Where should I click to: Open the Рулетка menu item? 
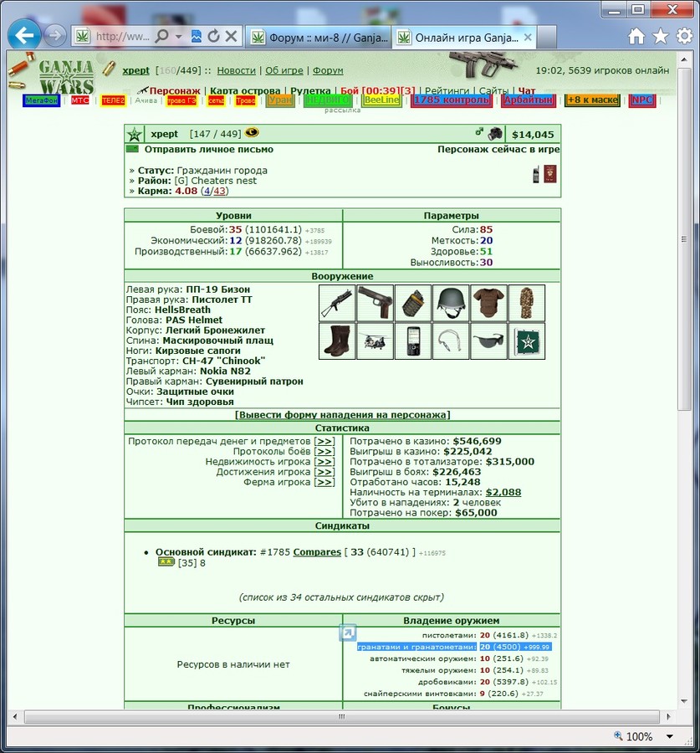pos(310,90)
